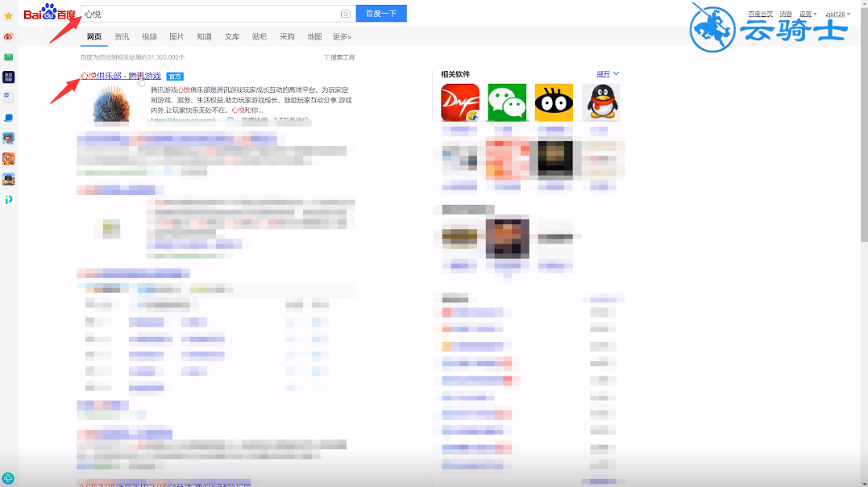Open the document sidebar icon
868x487 pixels.
8,98
